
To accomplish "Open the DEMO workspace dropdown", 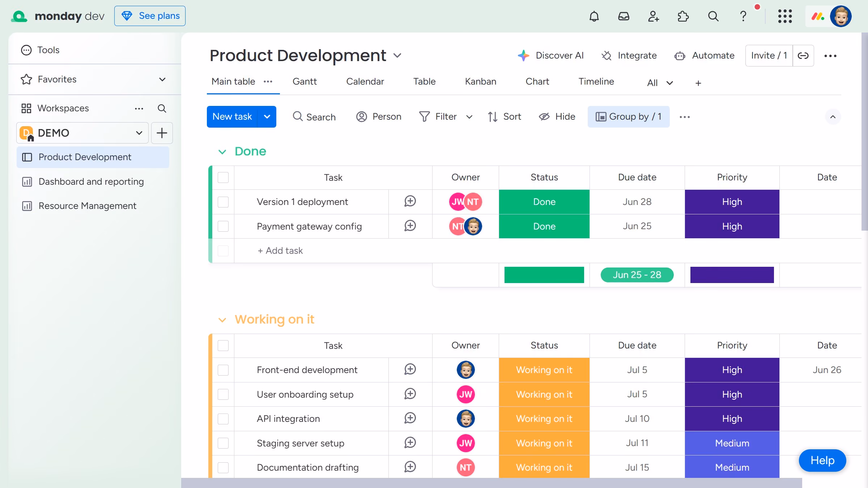I will coord(82,133).
